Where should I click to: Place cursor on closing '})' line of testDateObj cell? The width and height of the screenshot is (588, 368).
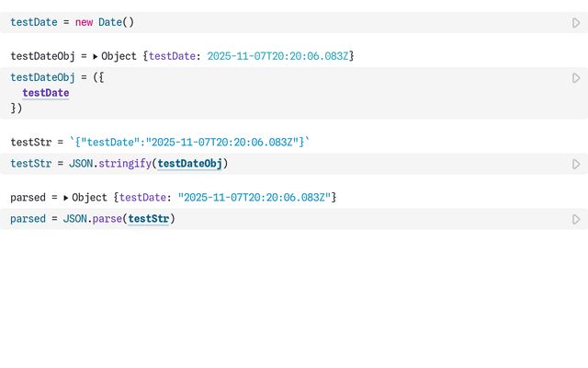[x=16, y=108]
